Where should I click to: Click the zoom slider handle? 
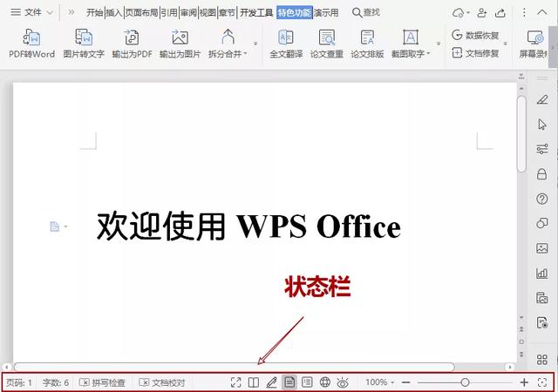click(x=465, y=382)
